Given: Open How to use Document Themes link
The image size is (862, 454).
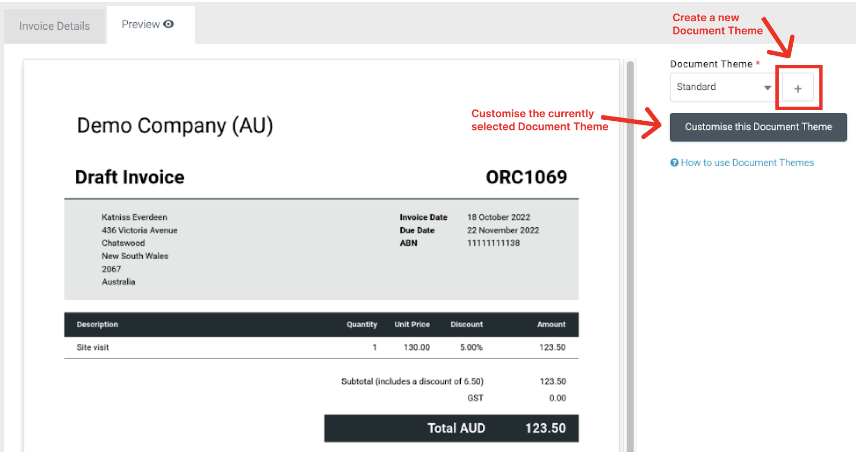Looking at the screenshot, I should (747, 163).
